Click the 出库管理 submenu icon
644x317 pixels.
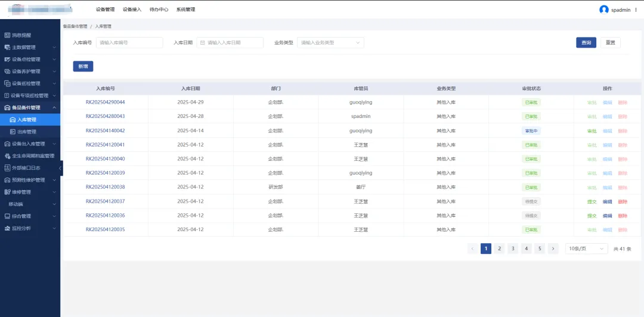13,132
